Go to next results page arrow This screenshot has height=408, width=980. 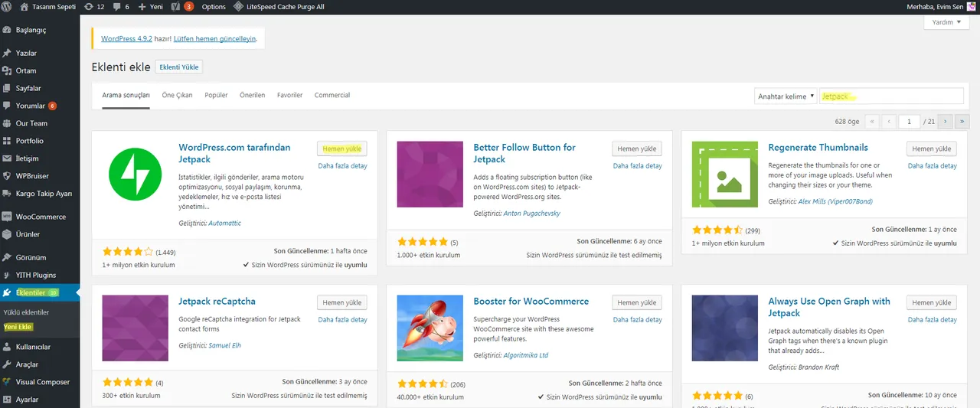click(x=946, y=121)
